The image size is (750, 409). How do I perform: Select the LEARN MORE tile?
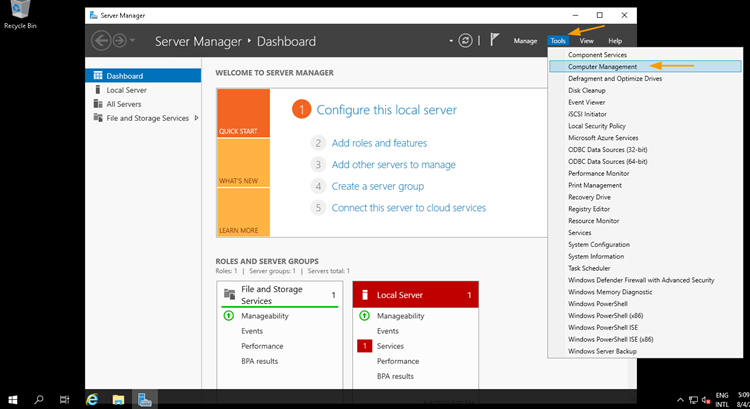(x=243, y=212)
